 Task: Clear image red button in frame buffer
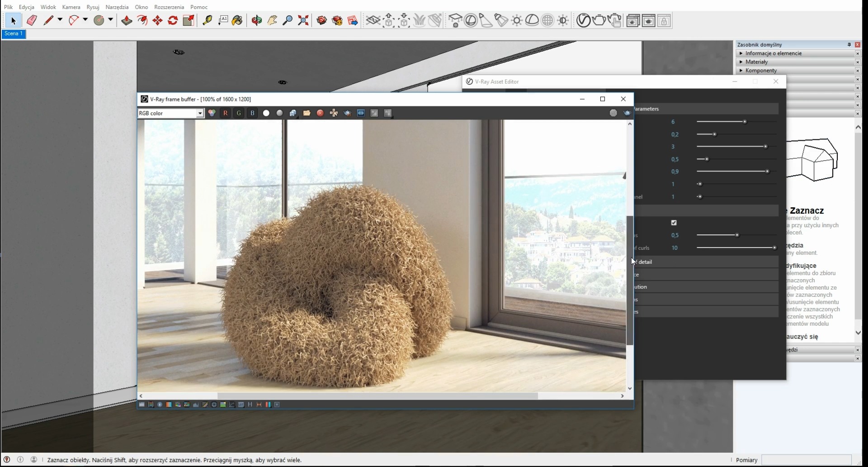tap(320, 113)
